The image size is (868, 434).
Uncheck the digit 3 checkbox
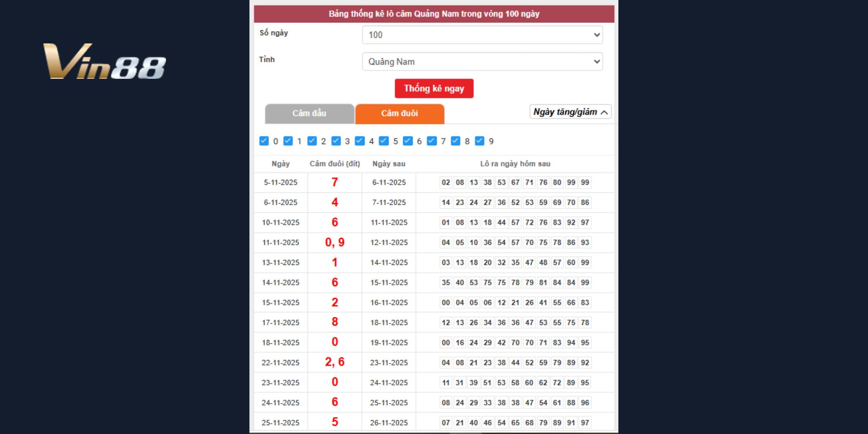click(x=335, y=141)
